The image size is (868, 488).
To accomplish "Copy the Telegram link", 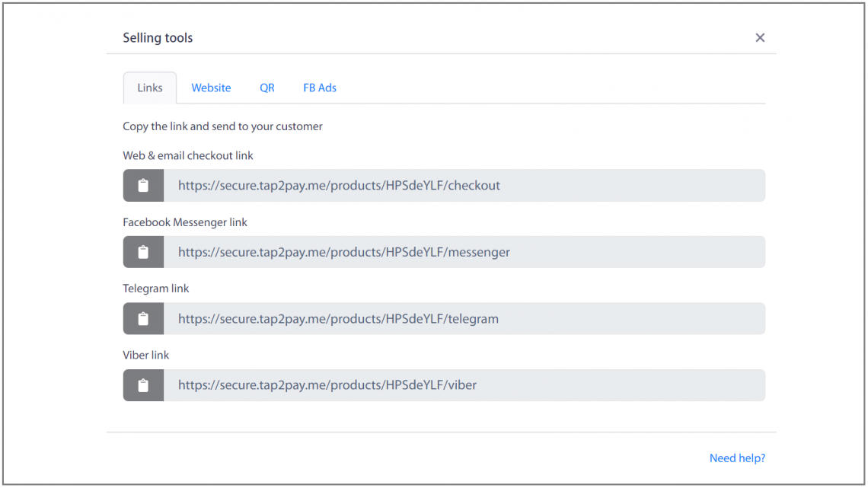I will point(142,318).
